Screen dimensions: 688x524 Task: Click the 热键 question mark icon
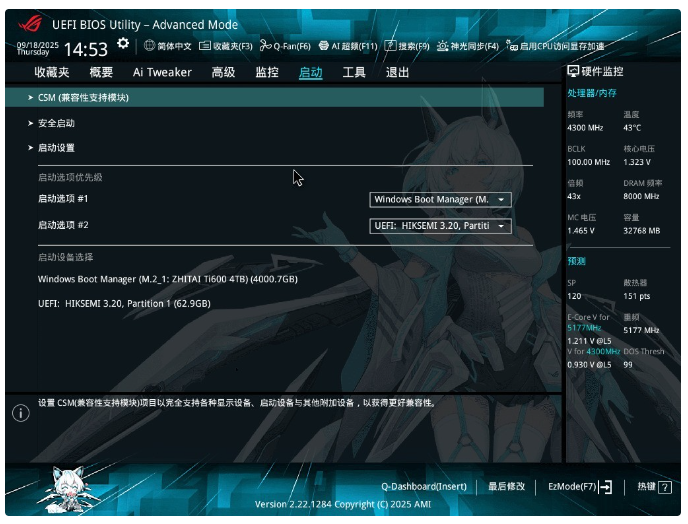click(665, 487)
